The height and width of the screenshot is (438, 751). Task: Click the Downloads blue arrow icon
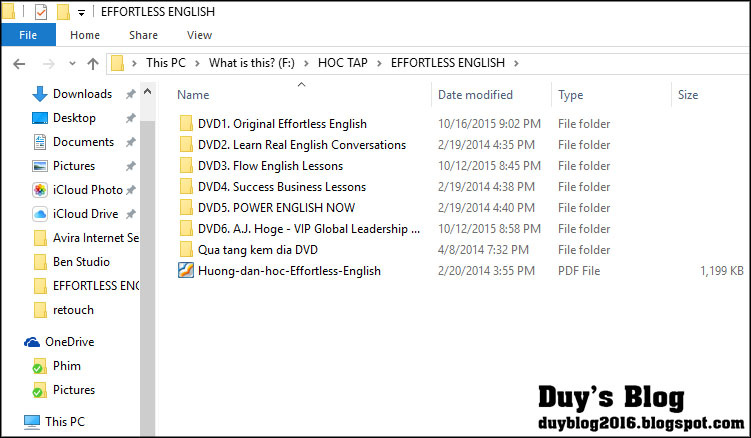[40, 94]
